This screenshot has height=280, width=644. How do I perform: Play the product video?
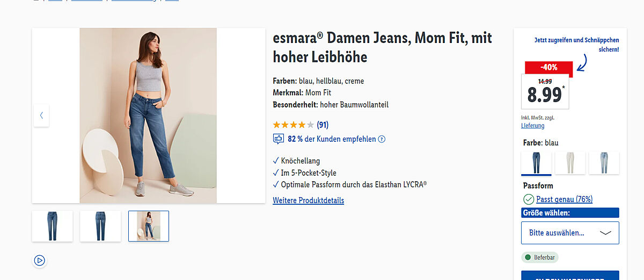pyautogui.click(x=39, y=261)
